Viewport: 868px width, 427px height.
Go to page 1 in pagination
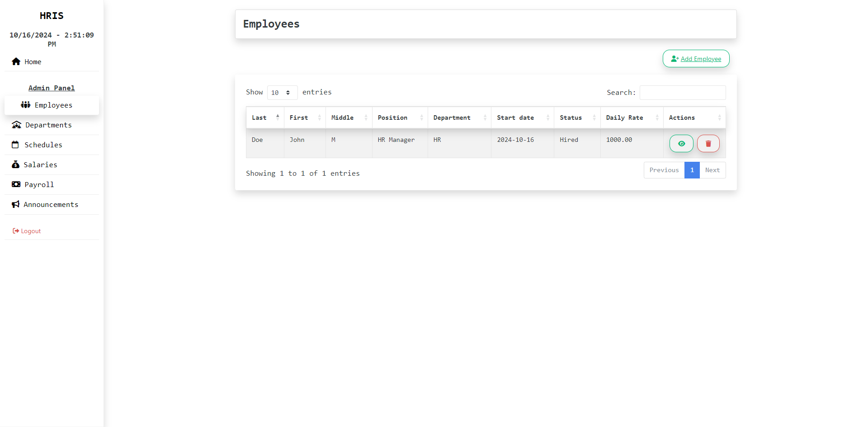692,170
